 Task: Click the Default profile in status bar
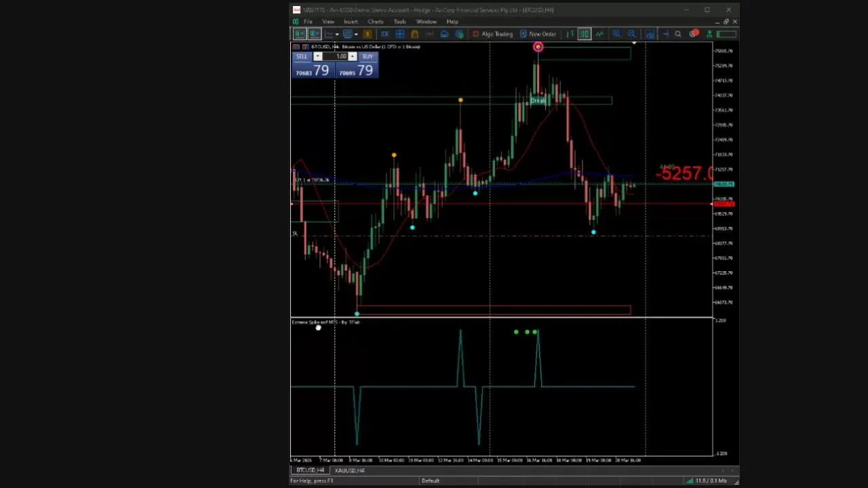click(x=431, y=481)
